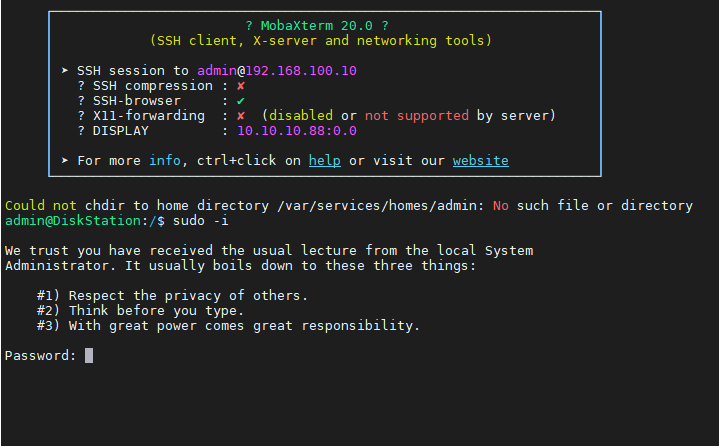Click the admin@DiskStation prompt
Viewport: 719px width, 446px height.
[73, 220]
